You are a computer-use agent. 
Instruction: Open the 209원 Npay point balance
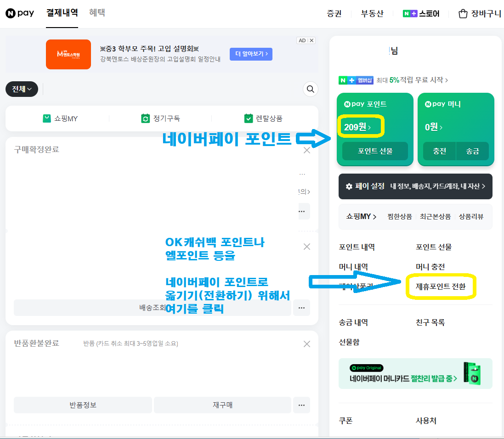(x=357, y=127)
